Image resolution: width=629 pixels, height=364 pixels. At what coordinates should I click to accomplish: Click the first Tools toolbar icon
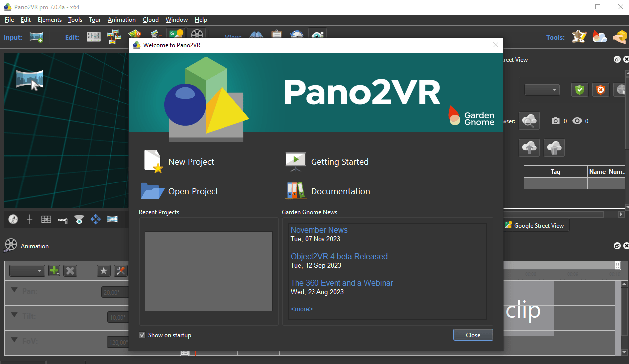tap(579, 37)
